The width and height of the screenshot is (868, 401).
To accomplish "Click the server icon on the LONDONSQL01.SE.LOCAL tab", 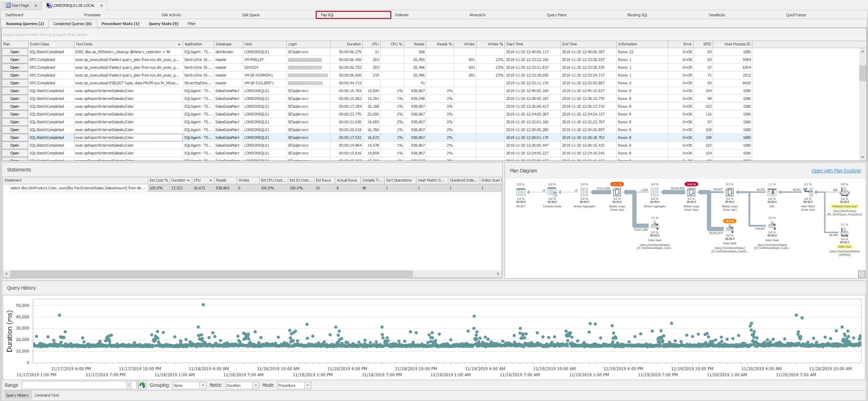I will click(48, 5).
